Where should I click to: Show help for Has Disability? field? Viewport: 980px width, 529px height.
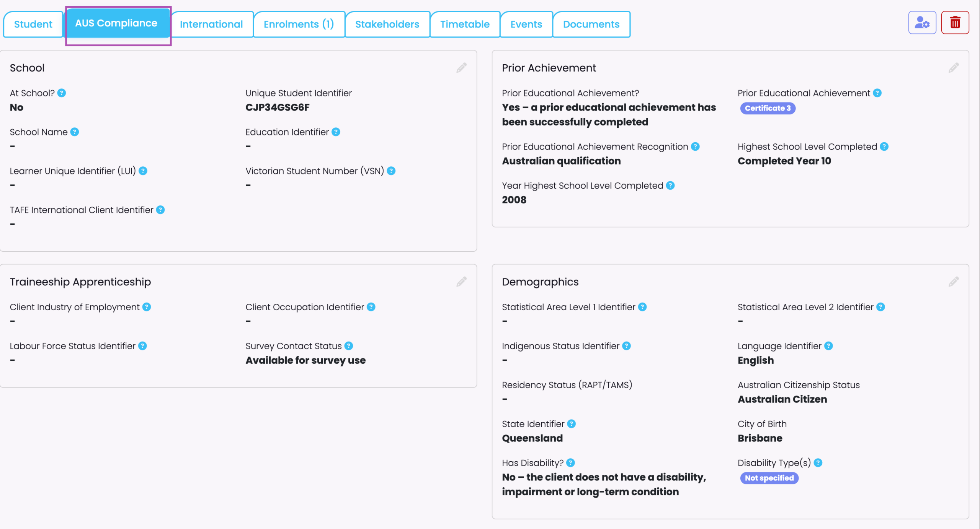[570, 463]
